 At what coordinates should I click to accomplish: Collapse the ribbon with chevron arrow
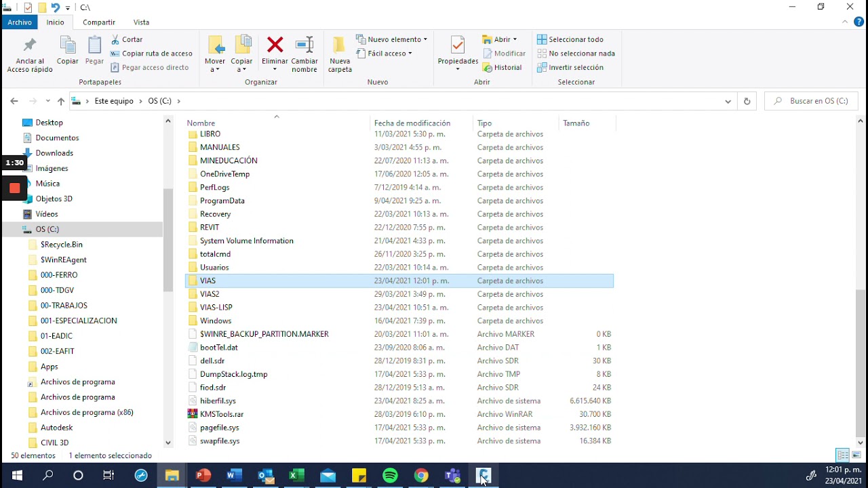(845, 22)
